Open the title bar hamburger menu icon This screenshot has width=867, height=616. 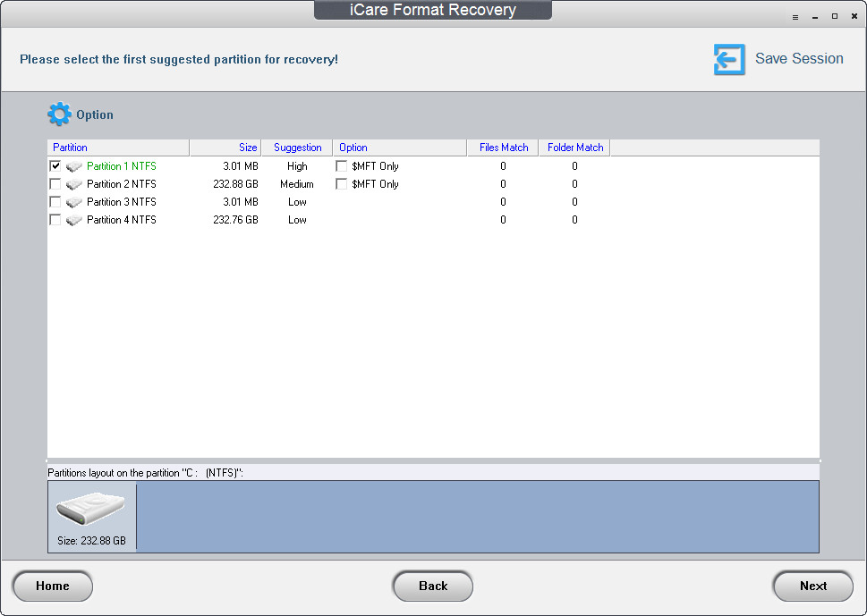(x=795, y=17)
